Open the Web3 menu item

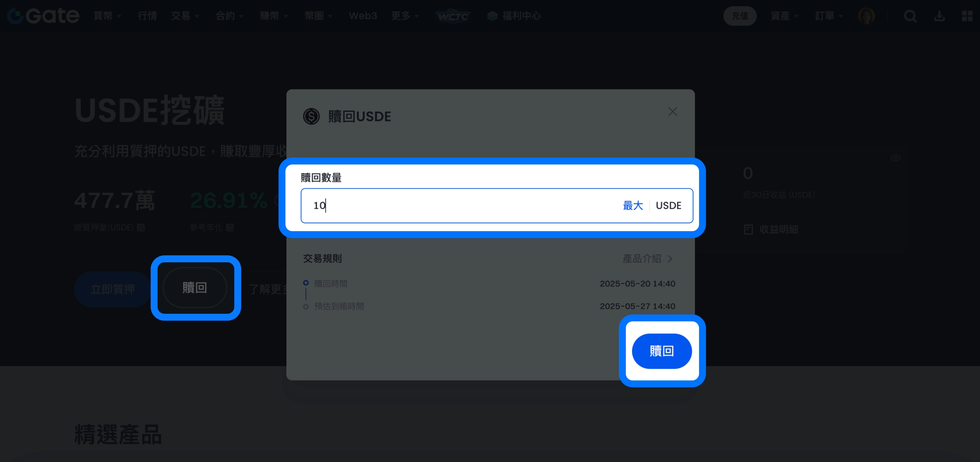[363, 16]
